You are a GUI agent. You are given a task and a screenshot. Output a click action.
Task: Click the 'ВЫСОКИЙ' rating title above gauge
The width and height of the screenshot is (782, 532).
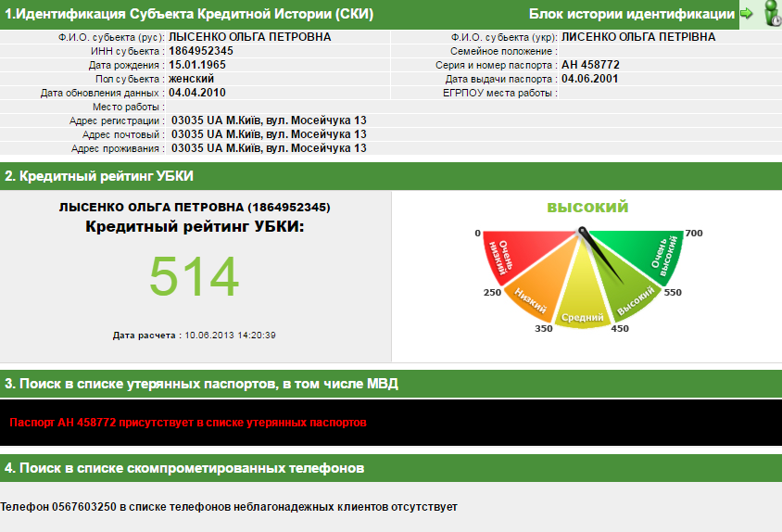point(587,208)
